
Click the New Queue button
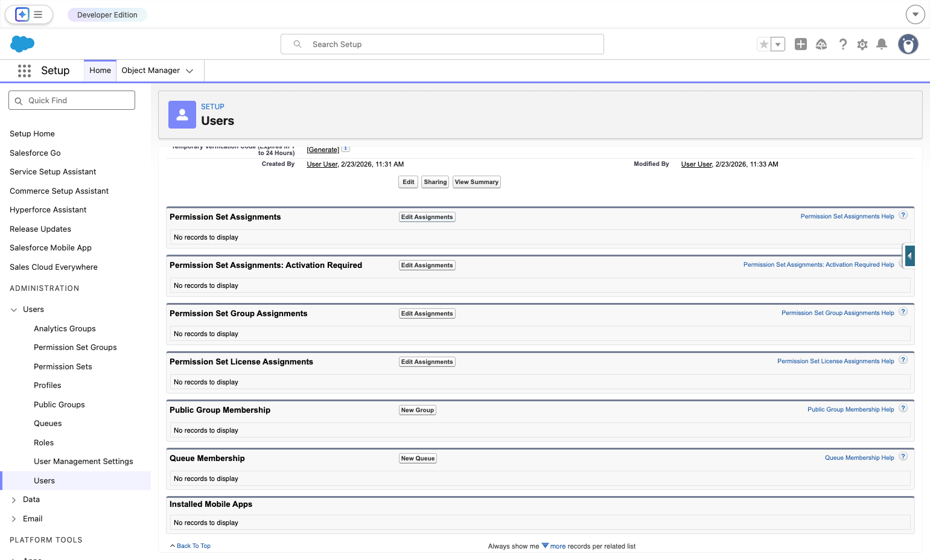(418, 459)
